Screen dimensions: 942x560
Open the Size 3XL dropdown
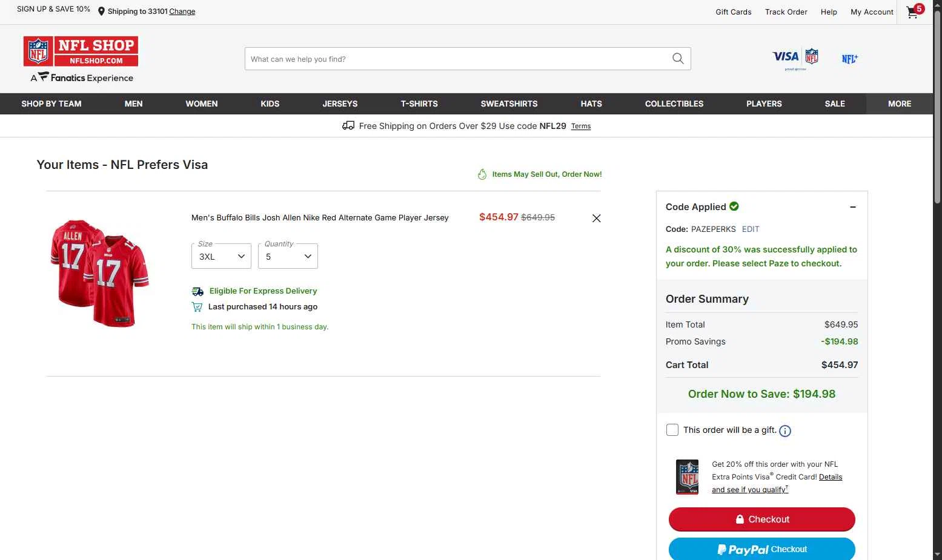click(221, 256)
